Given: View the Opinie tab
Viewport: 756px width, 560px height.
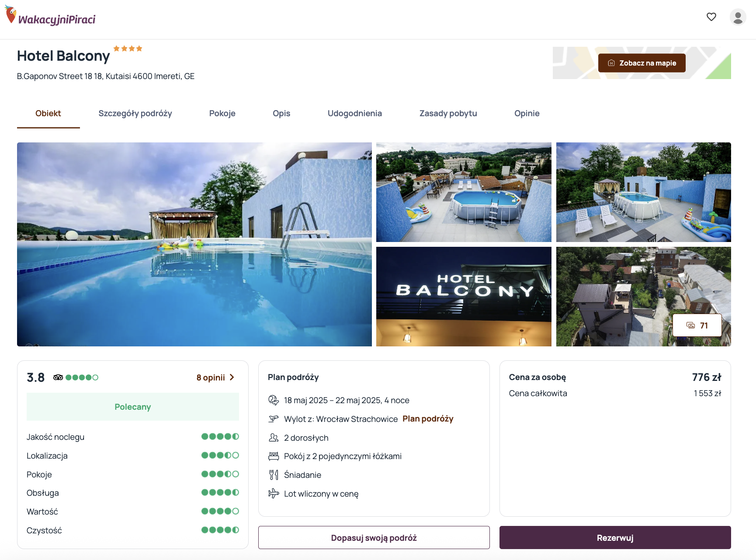Looking at the screenshot, I should [x=527, y=114].
